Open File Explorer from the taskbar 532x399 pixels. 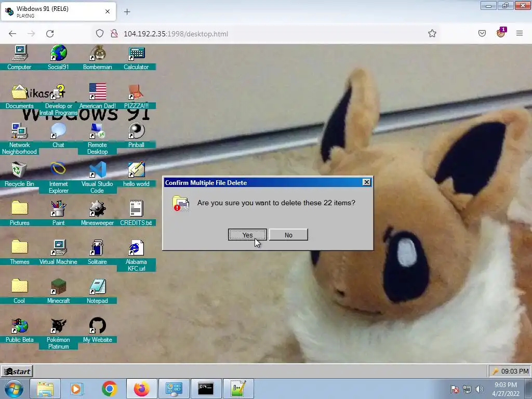click(x=45, y=389)
